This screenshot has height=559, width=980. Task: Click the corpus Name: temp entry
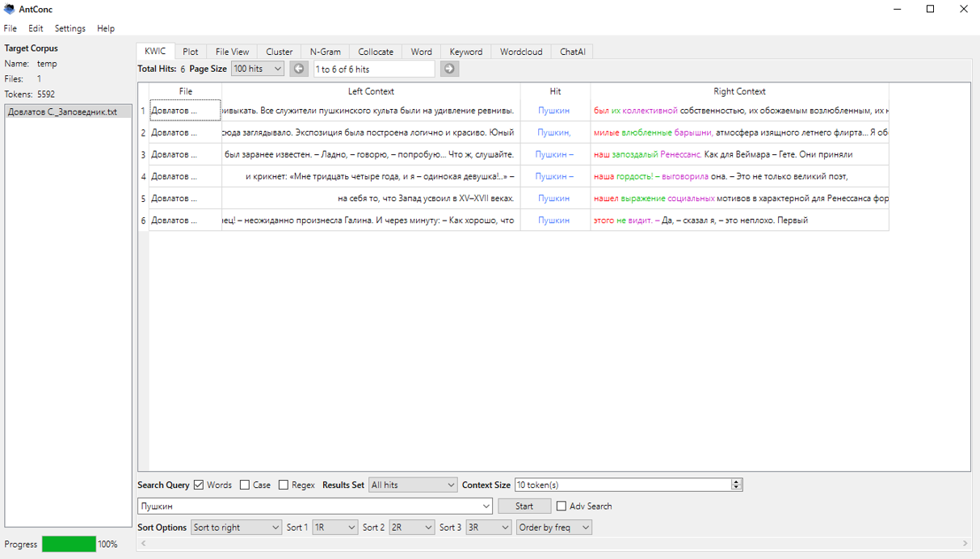31,63
